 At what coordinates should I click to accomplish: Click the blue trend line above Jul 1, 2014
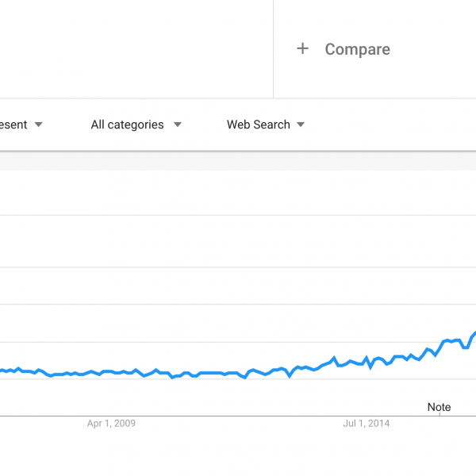pyautogui.click(x=367, y=358)
